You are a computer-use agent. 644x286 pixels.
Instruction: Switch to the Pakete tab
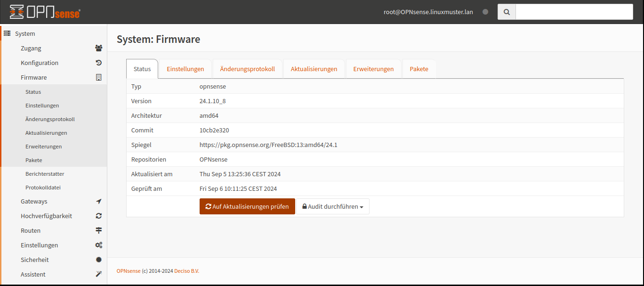[x=419, y=69]
